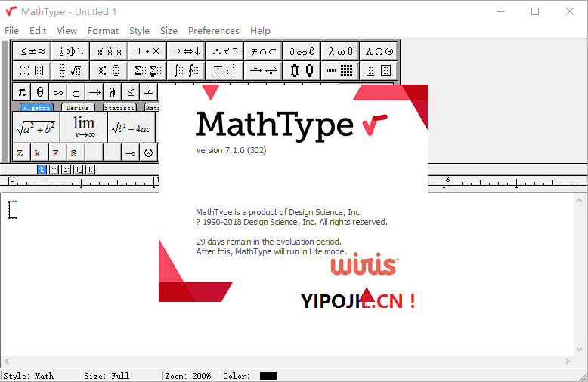
Task: Open the Preferences menu
Action: click(x=214, y=31)
